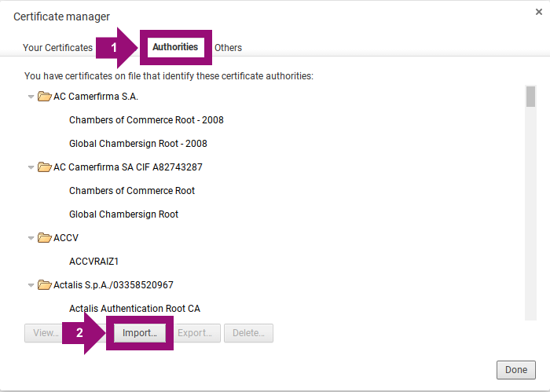This screenshot has height=392, width=550.
Task: Open the Your Certificates tab
Action: (57, 48)
